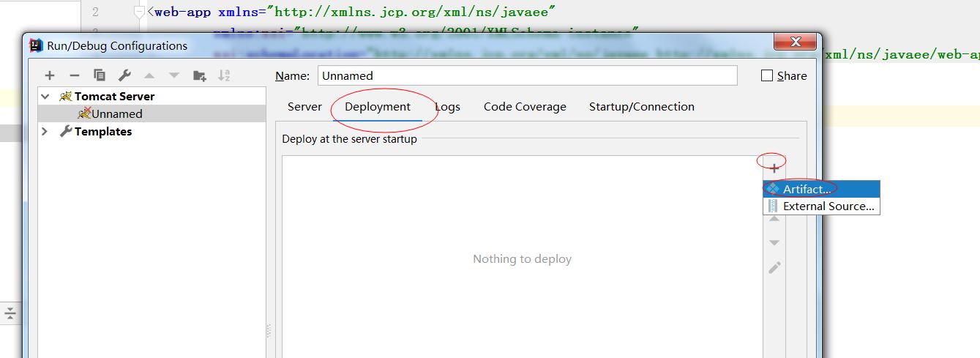The height and width of the screenshot is (358, 980).
Task: Collapse the Tomcat Server tree node
Action: pyautogui.click(x=46, y=96)
